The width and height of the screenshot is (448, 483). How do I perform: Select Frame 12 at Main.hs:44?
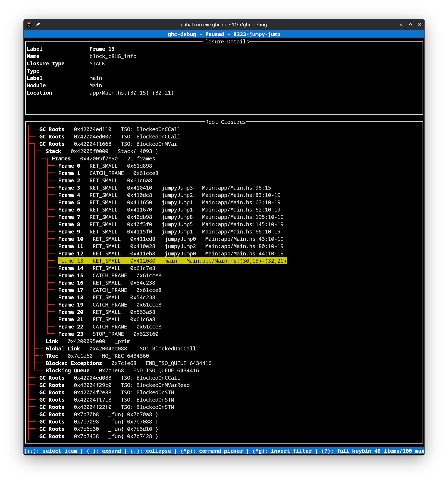coord(171,254)
